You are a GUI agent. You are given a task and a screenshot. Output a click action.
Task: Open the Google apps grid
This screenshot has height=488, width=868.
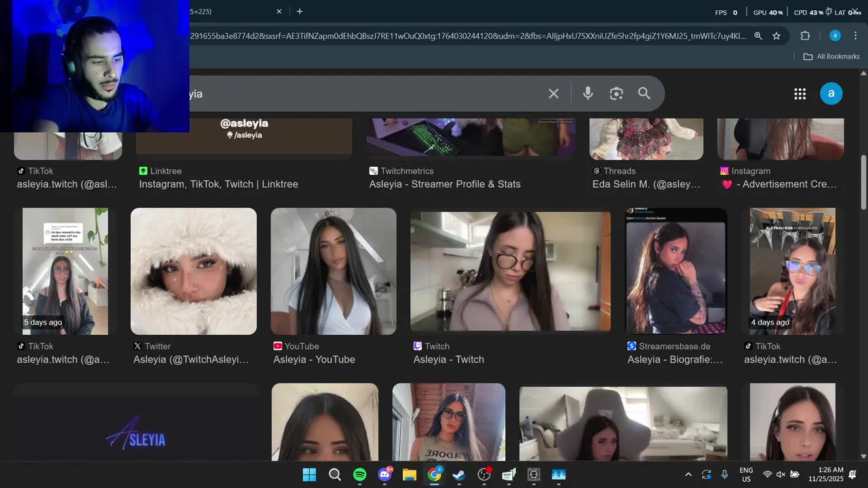coord(800,94)
